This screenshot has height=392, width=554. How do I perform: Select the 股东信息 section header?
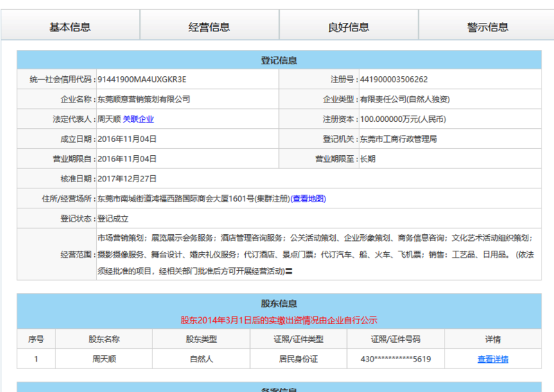279,303
